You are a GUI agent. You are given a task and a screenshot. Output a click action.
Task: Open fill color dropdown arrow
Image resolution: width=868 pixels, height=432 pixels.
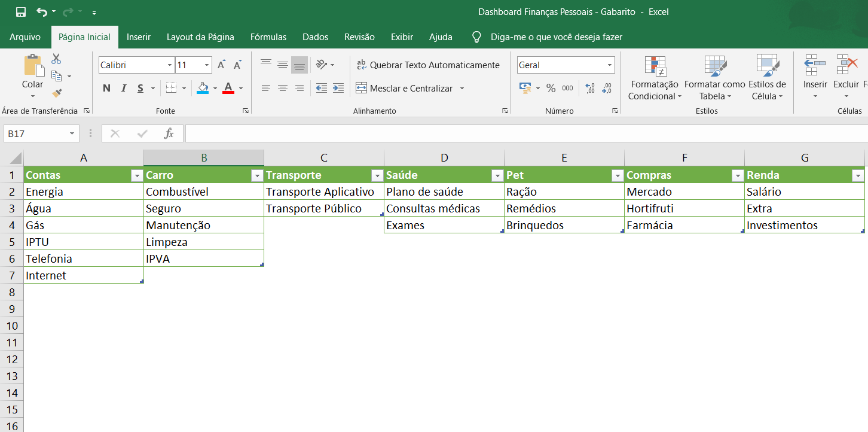click(215, 89)
